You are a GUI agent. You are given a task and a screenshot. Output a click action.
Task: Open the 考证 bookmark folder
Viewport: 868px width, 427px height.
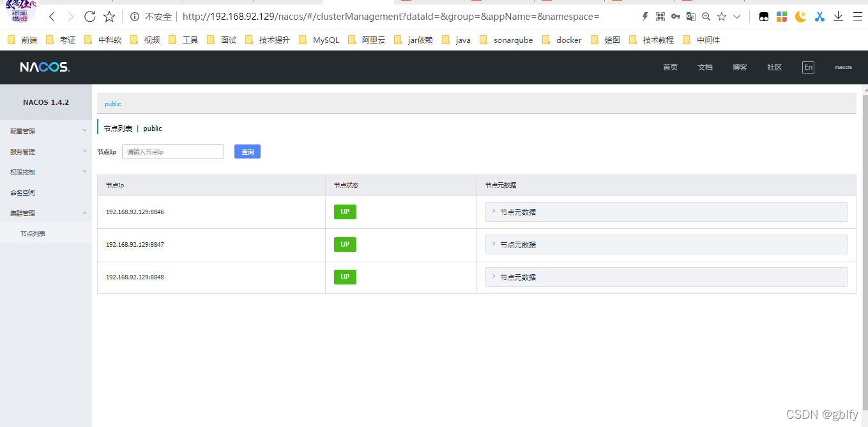tap(61, 40)
